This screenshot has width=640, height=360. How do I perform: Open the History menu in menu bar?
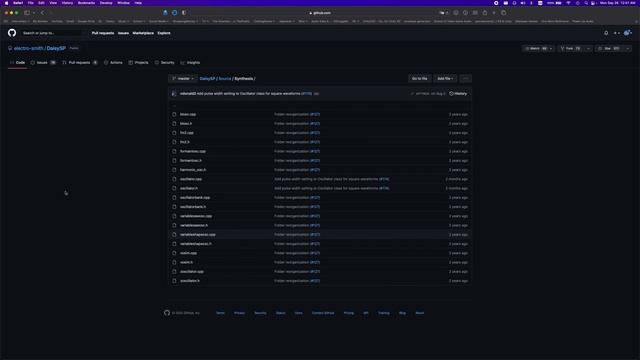click(67, 3)
